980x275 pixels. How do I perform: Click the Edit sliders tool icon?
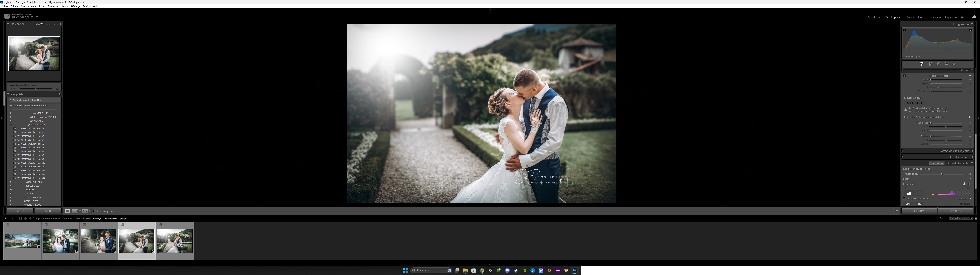click(922, 64)
